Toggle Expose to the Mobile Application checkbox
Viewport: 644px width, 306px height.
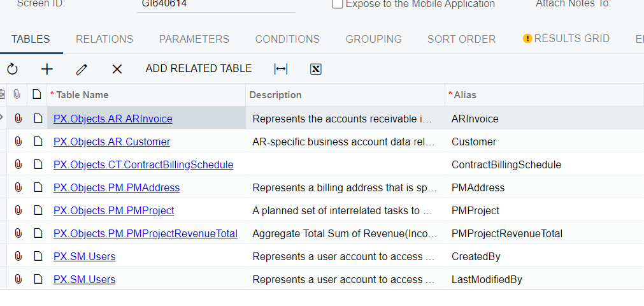tap(338, 4)
